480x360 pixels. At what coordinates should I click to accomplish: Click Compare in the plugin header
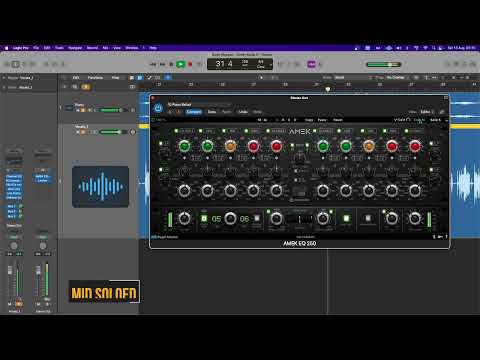(x=194, y=112)
